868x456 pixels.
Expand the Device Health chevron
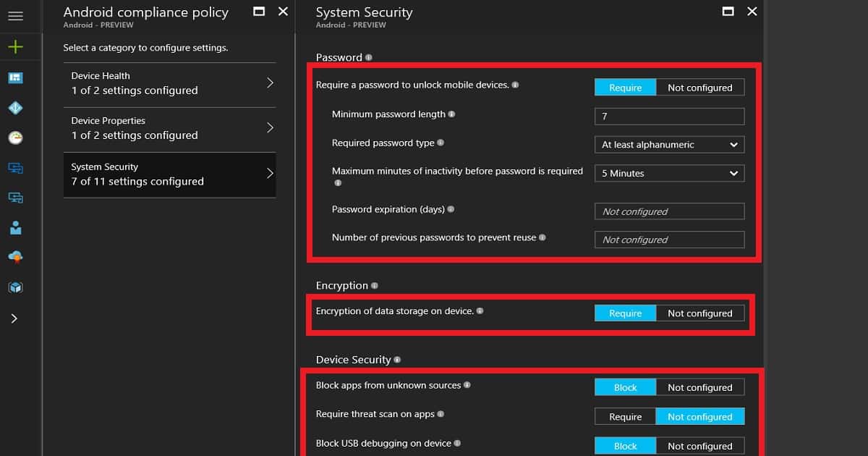click(x=270, y=83)
